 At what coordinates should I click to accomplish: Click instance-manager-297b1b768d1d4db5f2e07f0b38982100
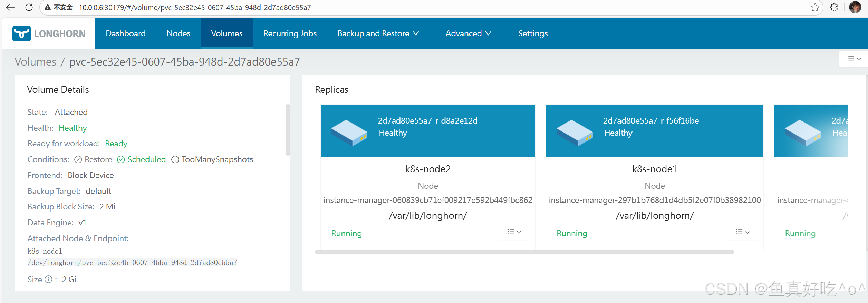point(655,200)
